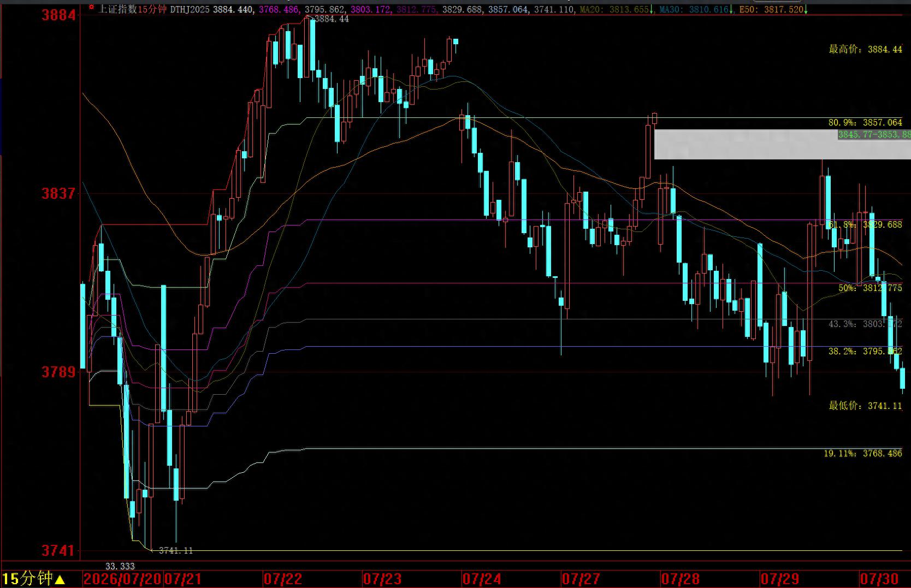Click the 3741.110 value in header

[x=554, y=9]
